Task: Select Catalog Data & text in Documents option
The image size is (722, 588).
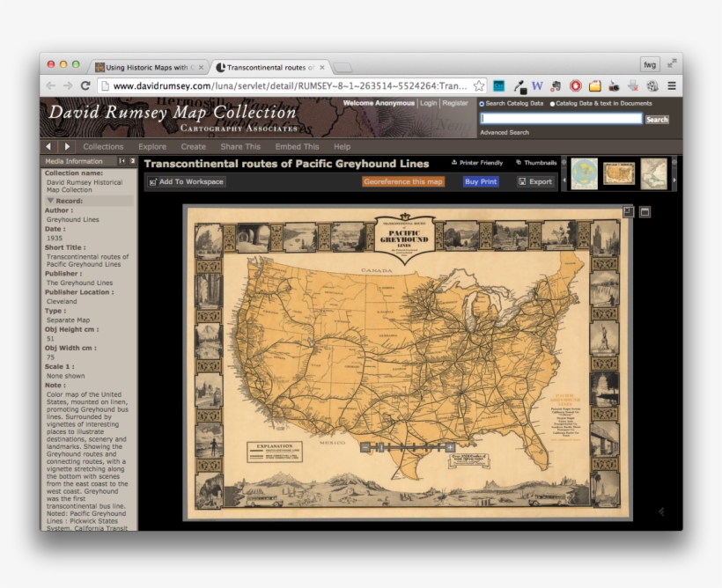Action: (x=554, y=104)
